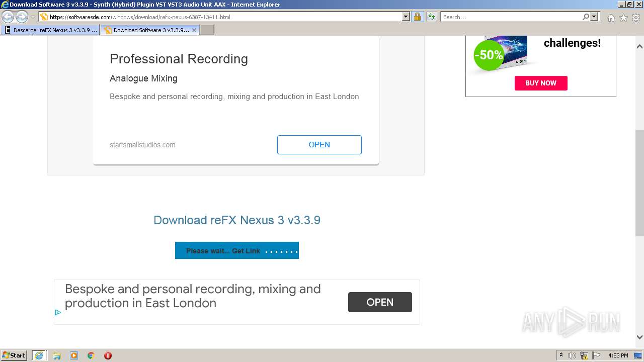Screen dimensions: 644x362
Task: Click the red Opera-style taskbar icon
Action: coord(108,355)
